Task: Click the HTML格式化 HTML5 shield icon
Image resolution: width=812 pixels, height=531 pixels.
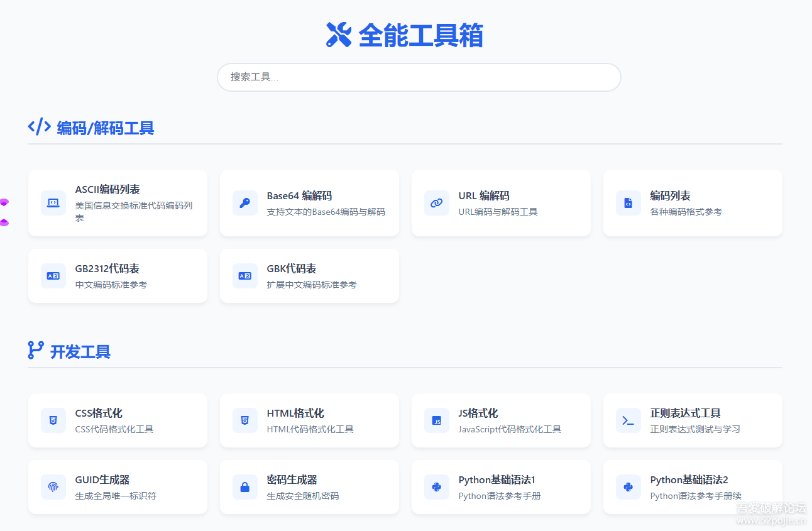Action: point(245,420)
